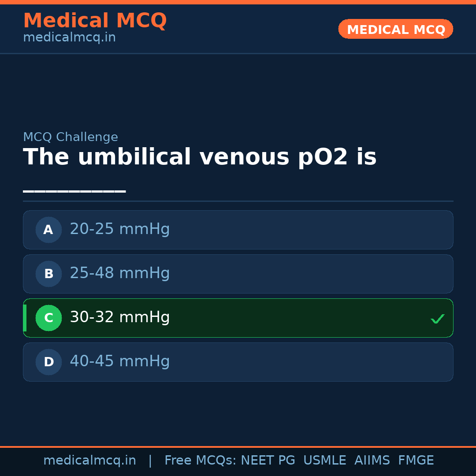Click the circular letter A badge

(x=48, y=230)
